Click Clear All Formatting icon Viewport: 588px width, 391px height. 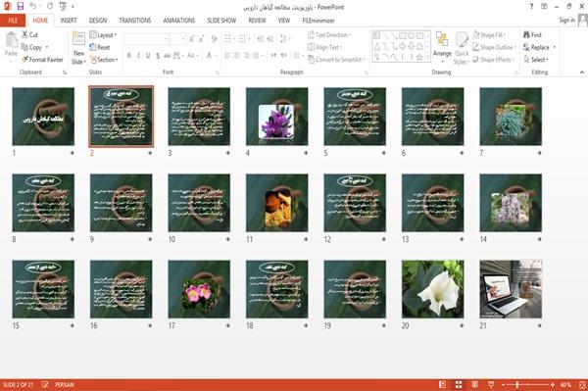pyautogui.click(x=214, y=38)
